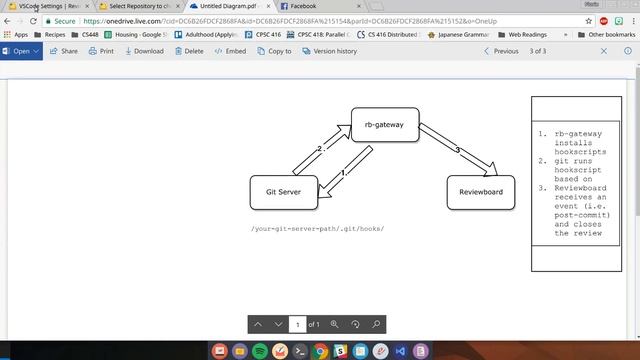
Task: Open Spotify from the dock
Action: [x=260, y=351]
